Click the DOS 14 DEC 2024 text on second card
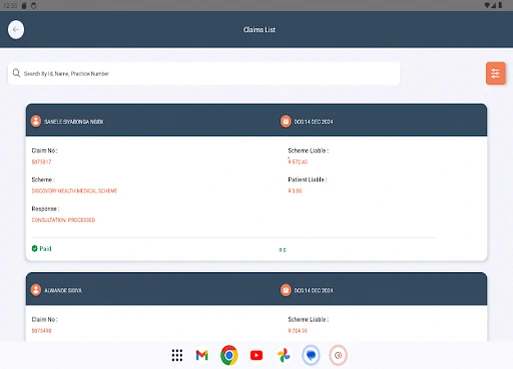This screenshot has width=513, height=369. point(313,290)
